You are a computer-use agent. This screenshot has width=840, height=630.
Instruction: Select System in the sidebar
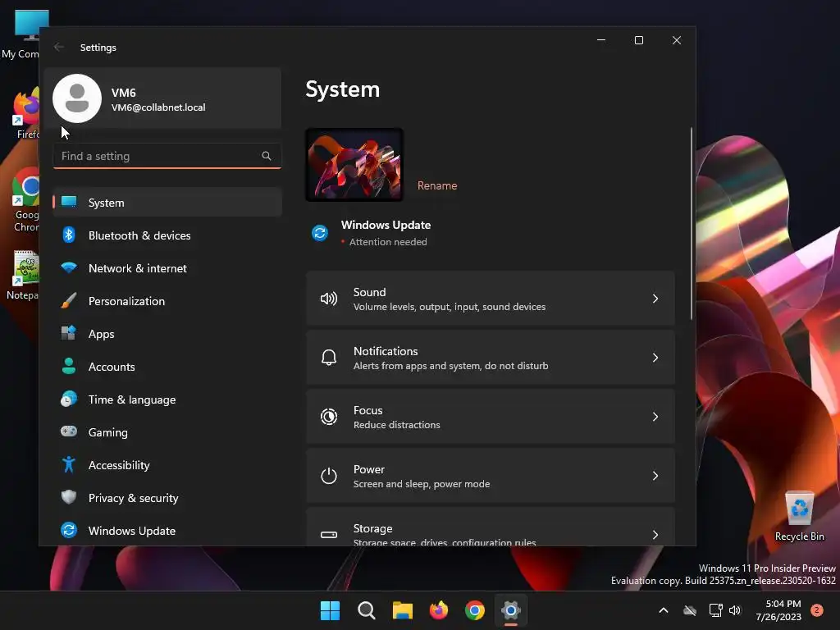tap(167, 202)
